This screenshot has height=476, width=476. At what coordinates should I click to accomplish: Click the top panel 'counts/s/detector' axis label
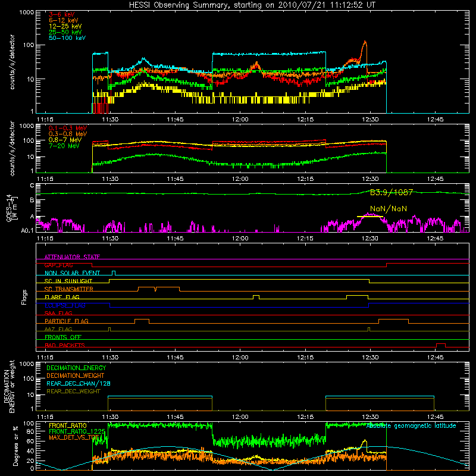tap(12, 62)
